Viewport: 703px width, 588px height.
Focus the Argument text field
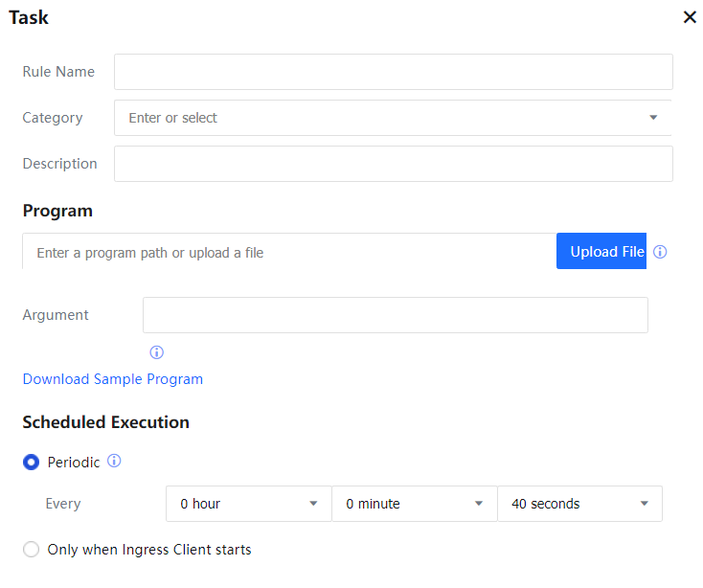(x=395, y=315)
